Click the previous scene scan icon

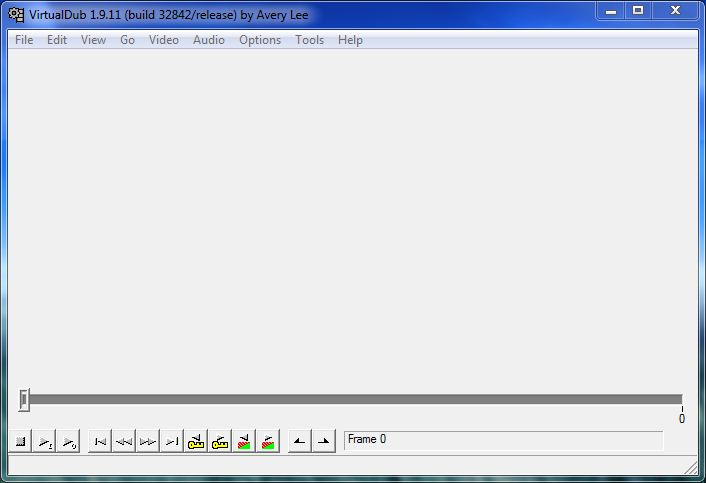(x=244, y=441)
